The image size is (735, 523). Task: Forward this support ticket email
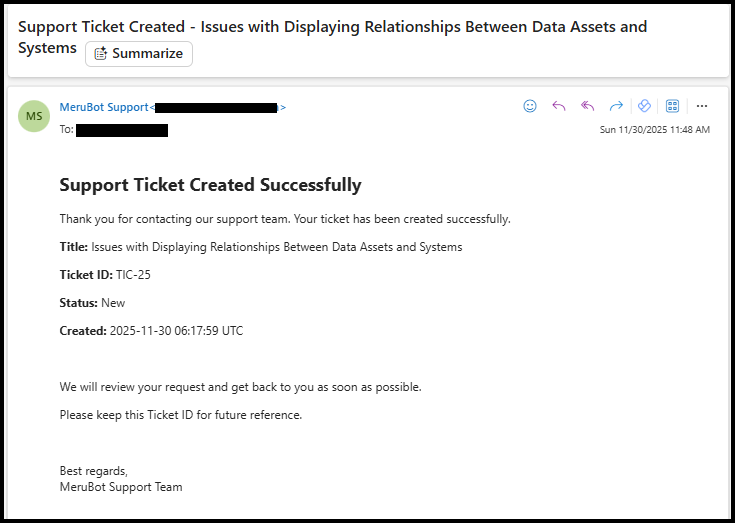(x=616, y=106)
